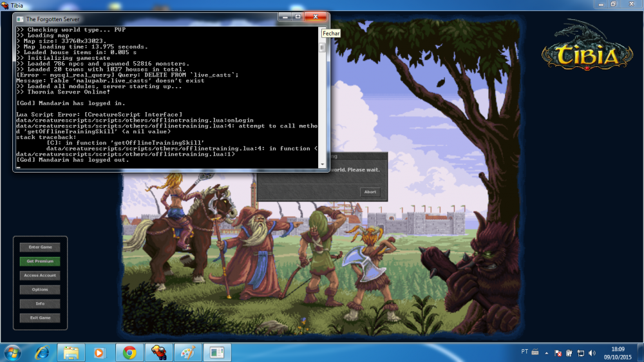Launch Internet Explorer from the taskbar
The height and width of the screenshot is (362, 644).
point(42,352)
